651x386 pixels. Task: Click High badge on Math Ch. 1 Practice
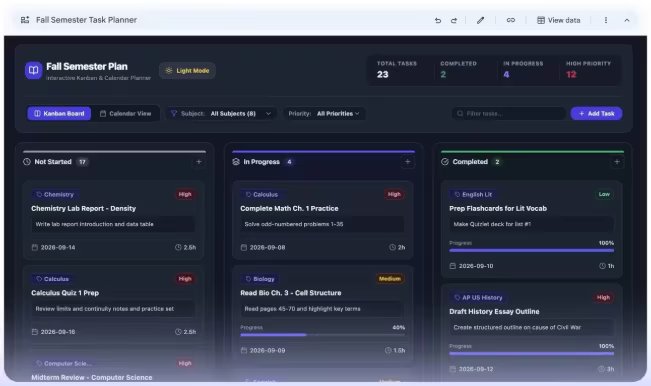pos(394,194)
